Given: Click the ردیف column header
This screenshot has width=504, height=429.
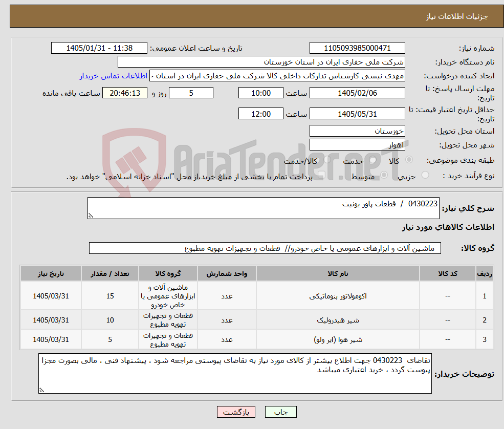Looking at the screenshot, I should (x=485, y=274).
